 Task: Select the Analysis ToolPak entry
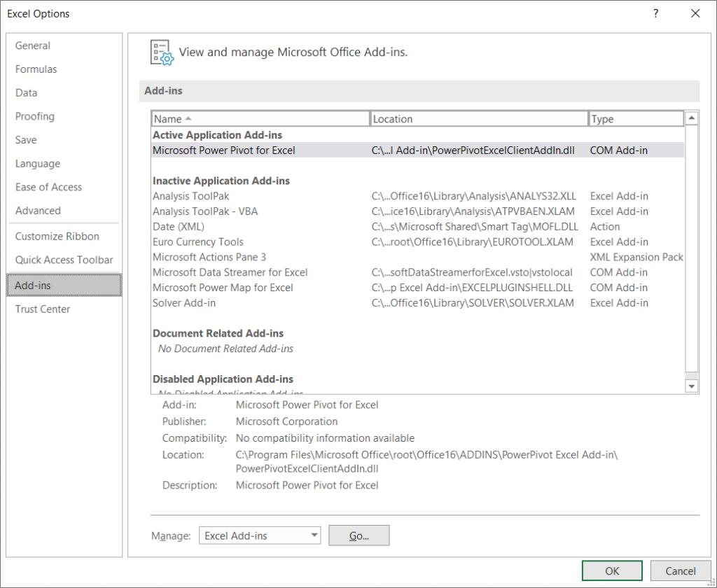point(189,196)
